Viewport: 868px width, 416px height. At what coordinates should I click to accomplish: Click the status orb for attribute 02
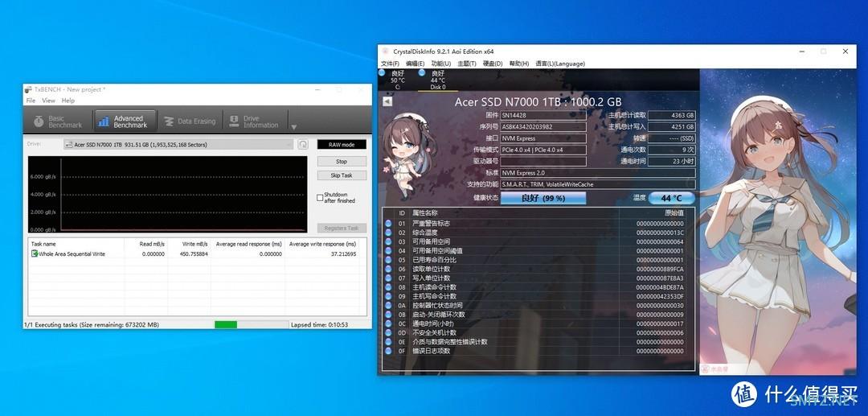pos(388,233)
